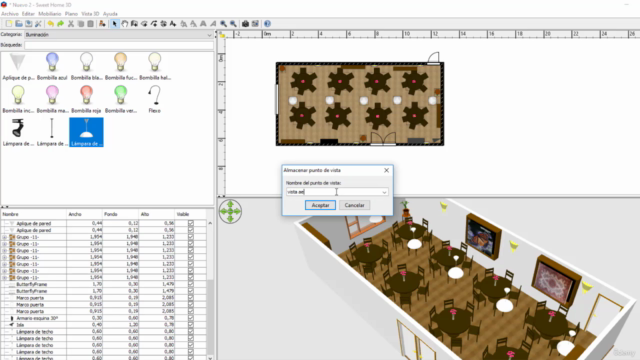The height and width of the screenshot is (360, 640).
Task: Sort the furniture table by the Ancho column
Action: click(x=84, y=214)
